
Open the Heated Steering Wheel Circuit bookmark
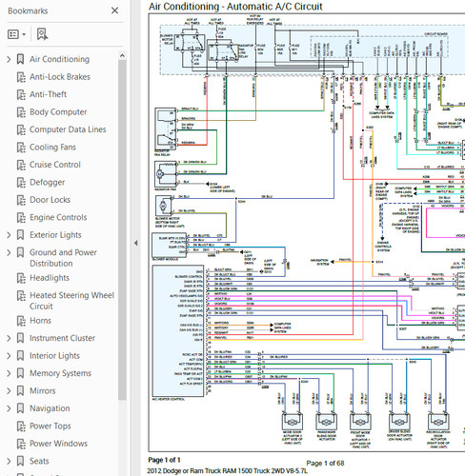(x=71, y=301)
